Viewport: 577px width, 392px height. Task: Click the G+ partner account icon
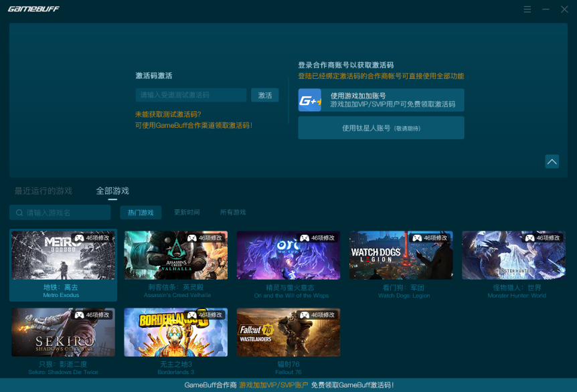[x=310, y=100]
